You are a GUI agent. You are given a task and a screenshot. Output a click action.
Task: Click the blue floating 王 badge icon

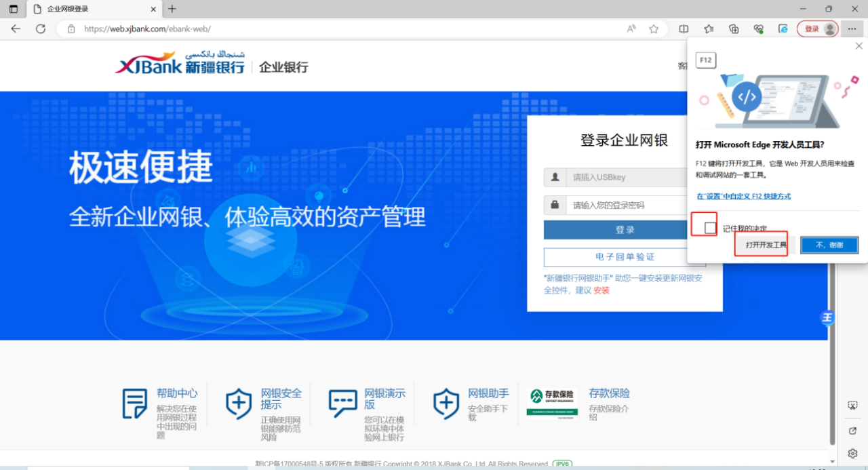click(827, 318)
